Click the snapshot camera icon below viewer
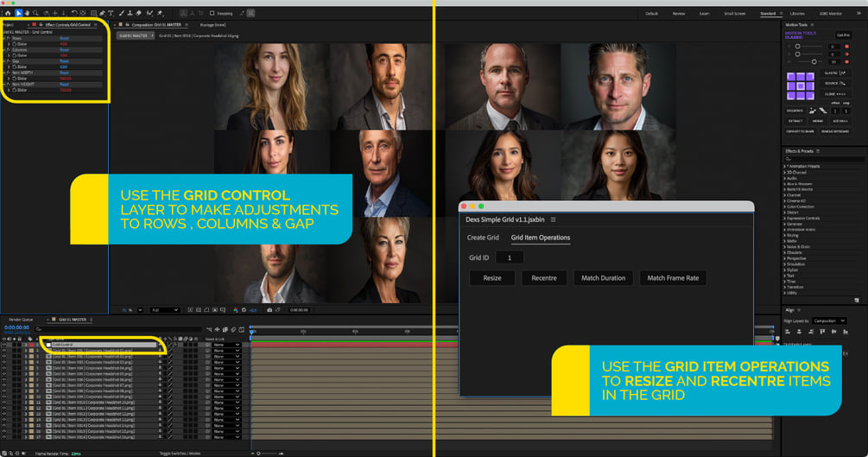 coord(269,310)
